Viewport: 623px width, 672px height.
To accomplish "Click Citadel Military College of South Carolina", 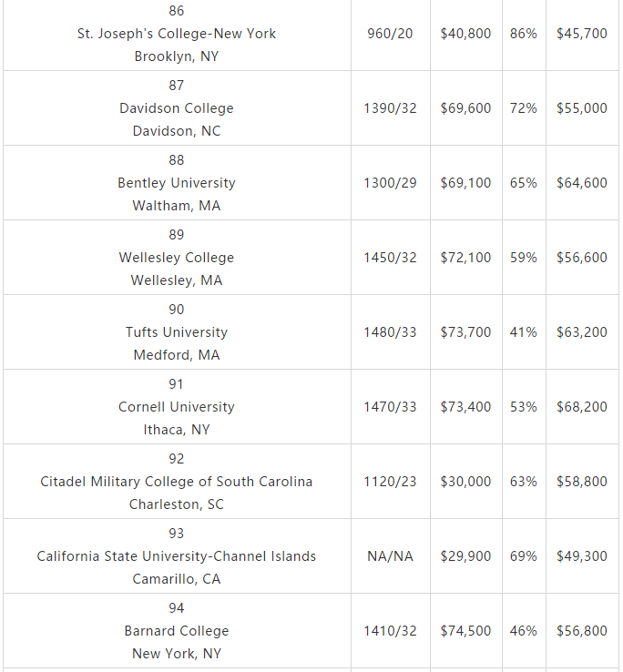I will click(x=176, y=482).
